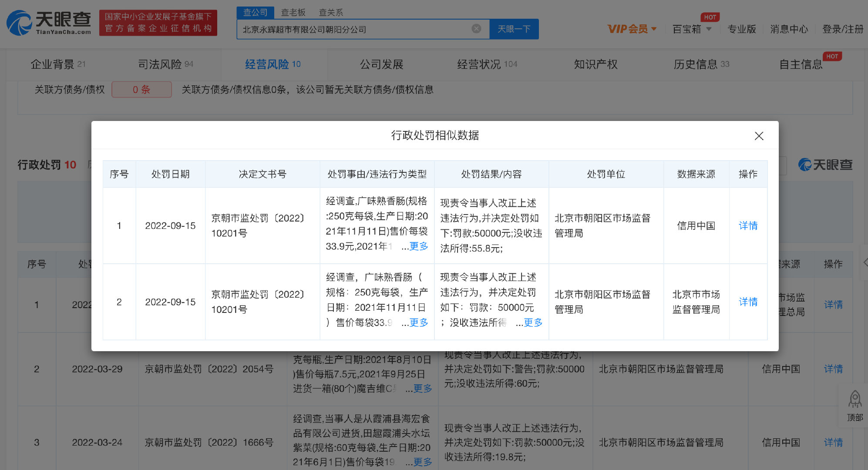Open 详情 for background table row 1

(833, 305)
